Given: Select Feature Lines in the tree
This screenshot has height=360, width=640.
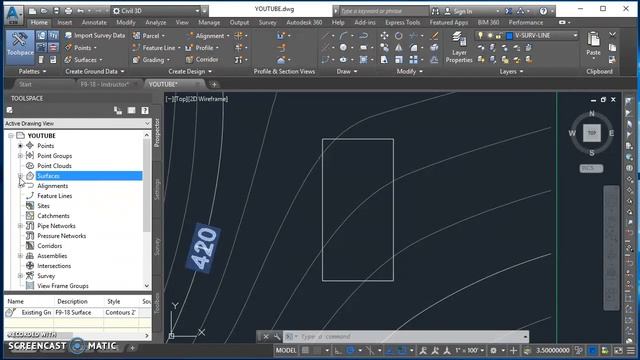Looking at the screenshot, I should coord(55,196).
